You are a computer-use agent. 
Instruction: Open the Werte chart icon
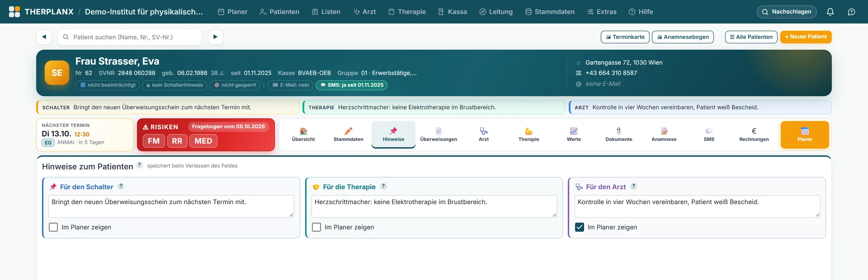coord(574,131)
